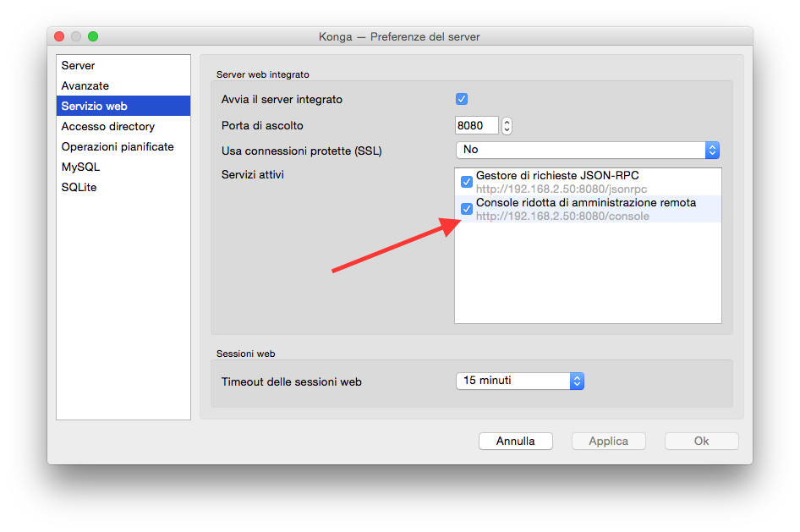This screenshot has height=532, width=800.
Task: Uncheck Gestore di richieste JSON-RPC service
Action: click(x=466, y=182)
